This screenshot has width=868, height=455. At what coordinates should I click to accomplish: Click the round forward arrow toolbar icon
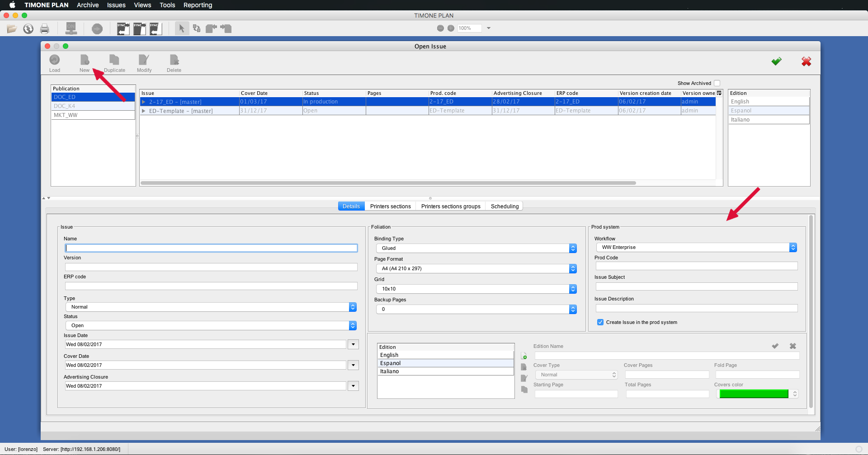coord(97,29)
